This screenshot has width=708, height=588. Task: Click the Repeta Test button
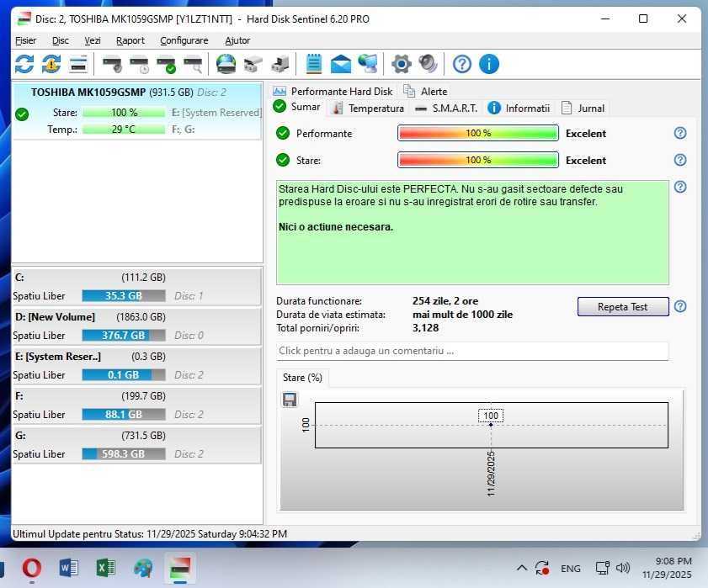click(623, 307)
